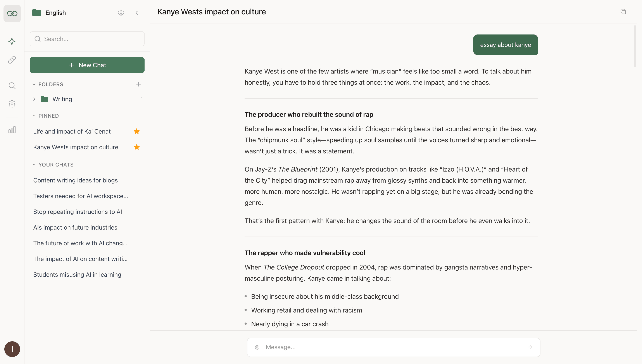Click the New Chat button

[x=87, y=65]
